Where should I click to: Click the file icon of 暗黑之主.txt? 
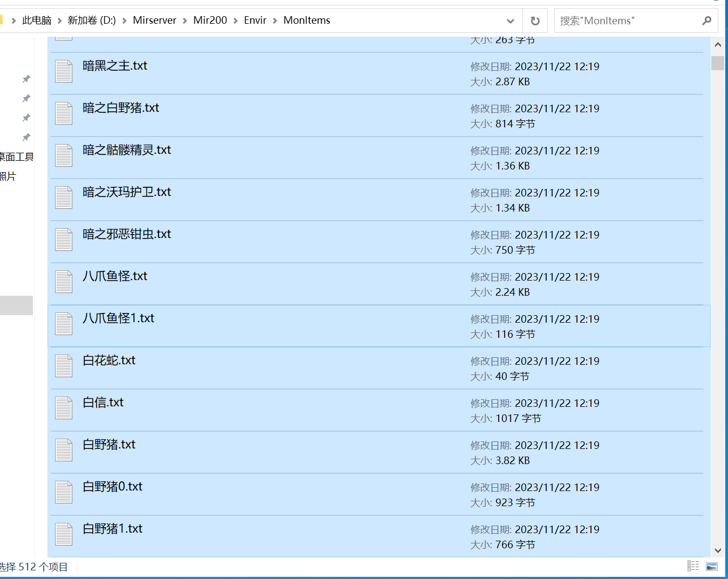(x=64, y=71)
